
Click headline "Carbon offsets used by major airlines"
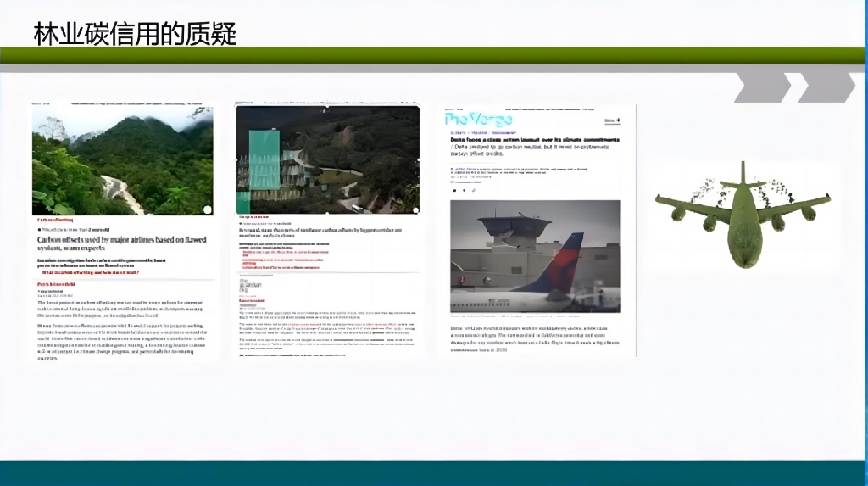pyautogui.click(x=122, y=243)
